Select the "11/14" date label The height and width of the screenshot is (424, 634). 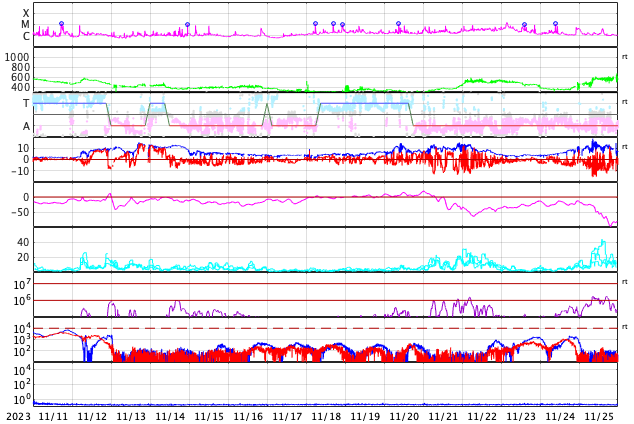tap(170, 416)
